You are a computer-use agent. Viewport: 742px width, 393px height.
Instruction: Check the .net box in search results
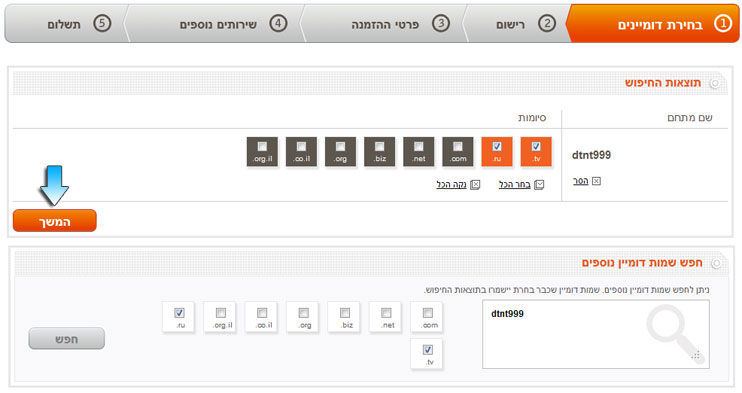tap(419, 146)
